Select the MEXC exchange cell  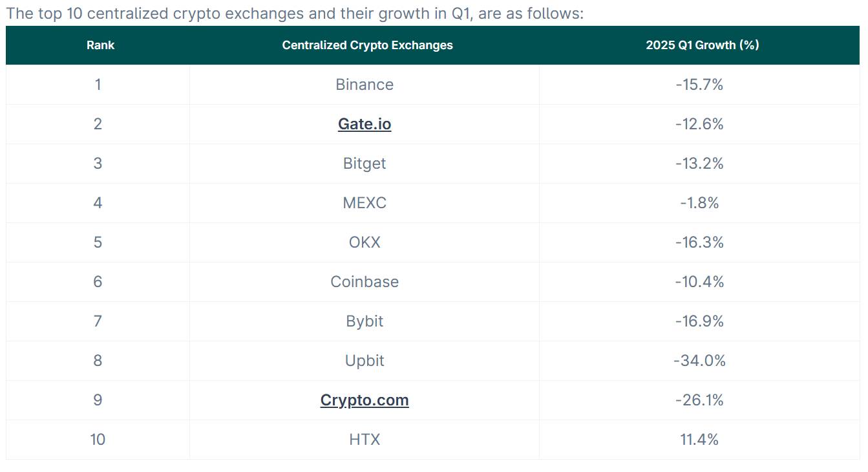point(365,203)
